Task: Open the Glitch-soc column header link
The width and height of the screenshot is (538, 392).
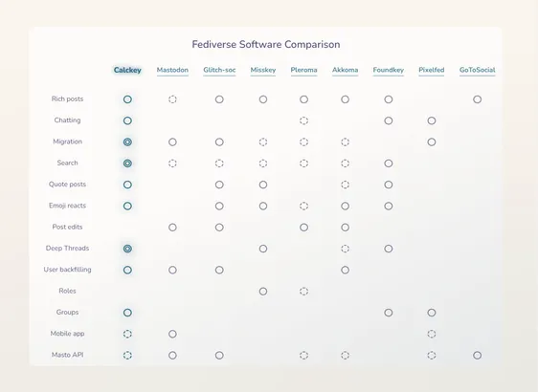Action: 219,70
